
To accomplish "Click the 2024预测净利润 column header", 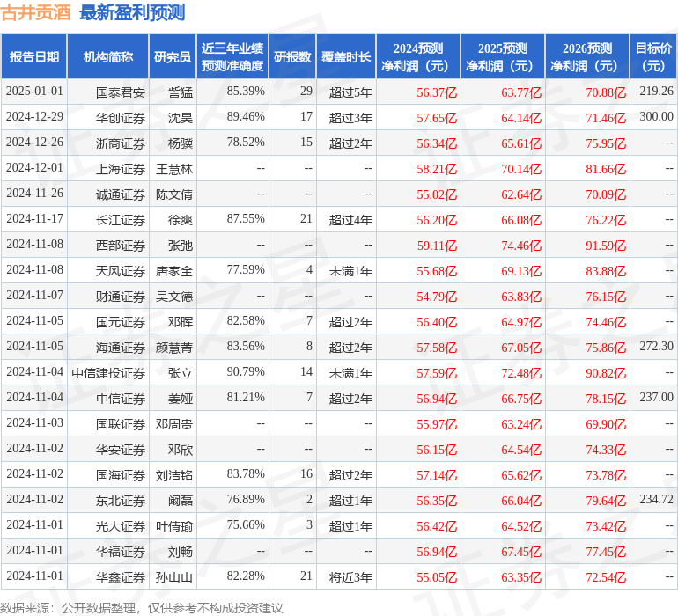I will pyautogui.click(x=418, y=56).
